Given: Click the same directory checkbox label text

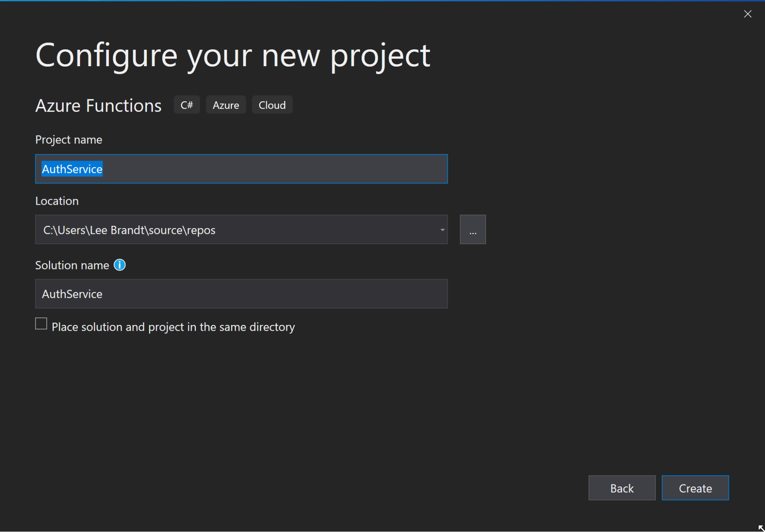Looking at the screenshot, I should pyautogui.click(x=173, y=327).
